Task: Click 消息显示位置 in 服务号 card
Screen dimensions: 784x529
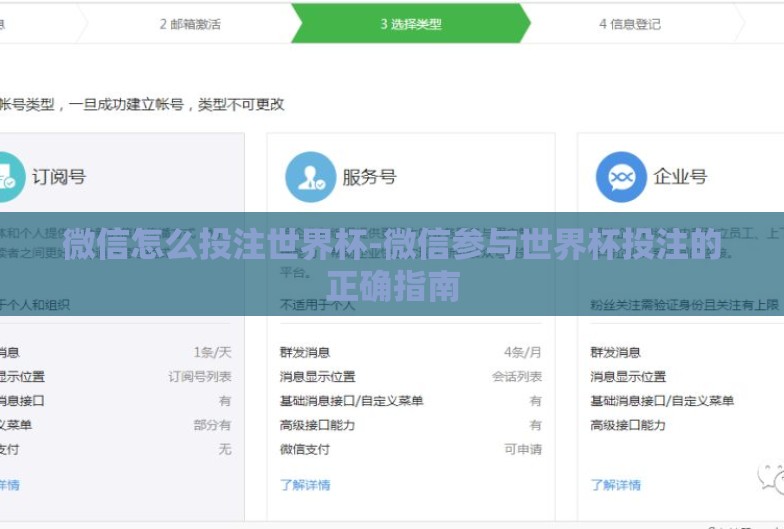Action: (x=318, y=376)
